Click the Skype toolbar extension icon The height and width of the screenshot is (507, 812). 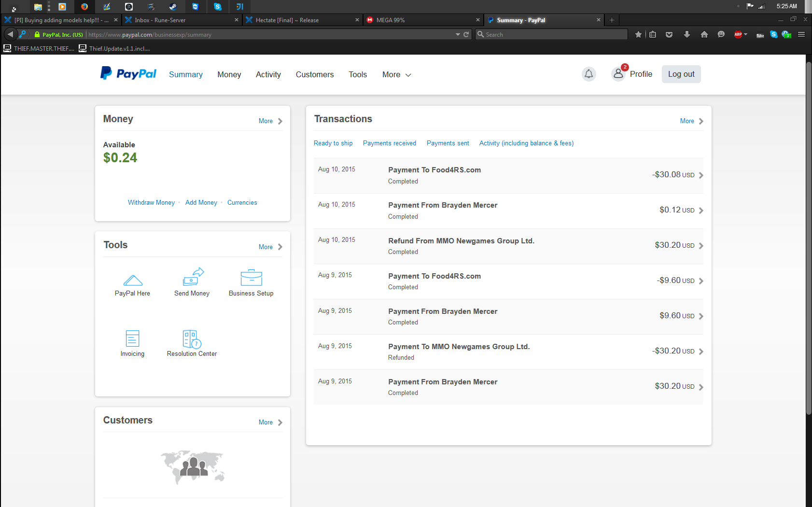pos(774,34)
